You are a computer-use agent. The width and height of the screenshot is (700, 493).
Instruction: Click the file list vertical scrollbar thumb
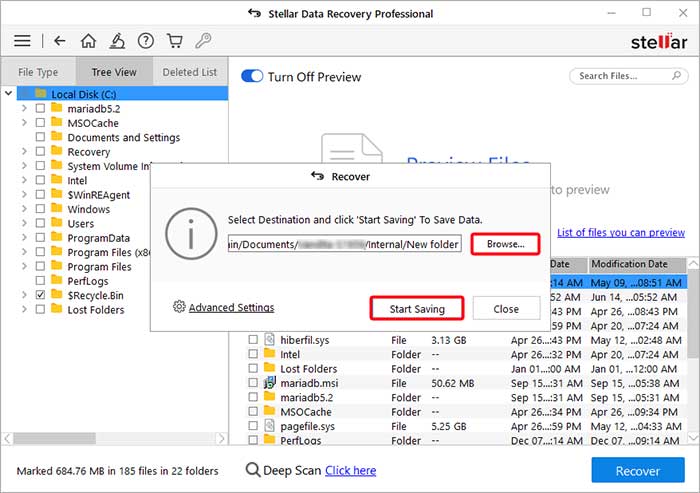(x=693, y=313)
